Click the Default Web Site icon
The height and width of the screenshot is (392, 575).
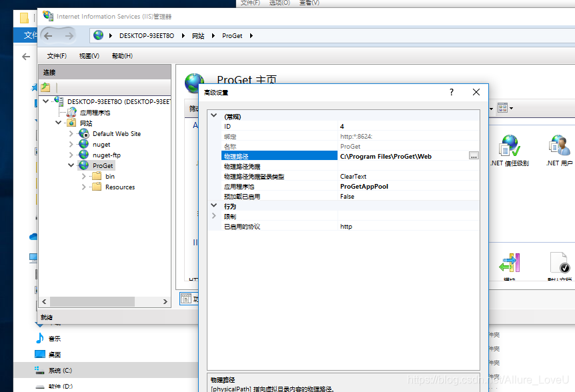(x=83, y=133)
